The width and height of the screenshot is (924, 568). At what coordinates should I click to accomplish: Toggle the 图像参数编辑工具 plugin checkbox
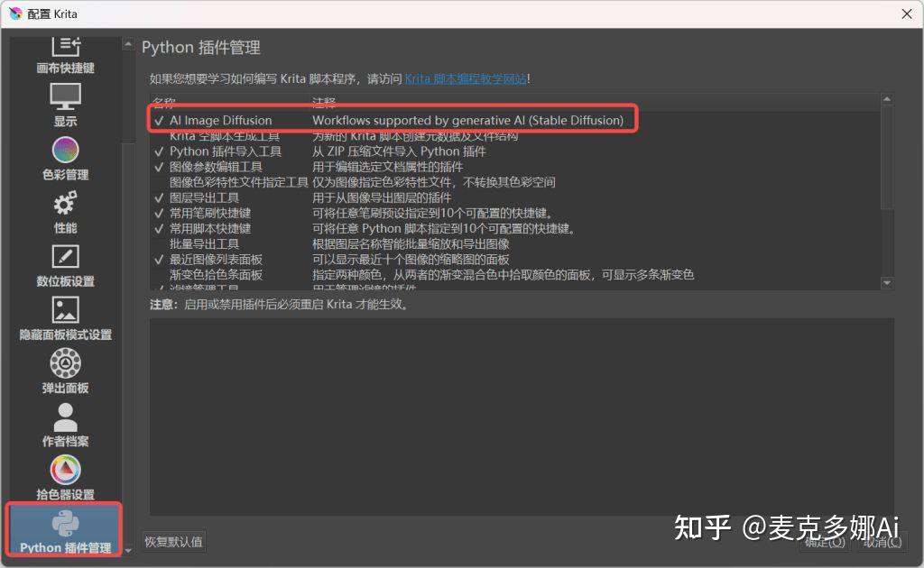coord(159,167)
